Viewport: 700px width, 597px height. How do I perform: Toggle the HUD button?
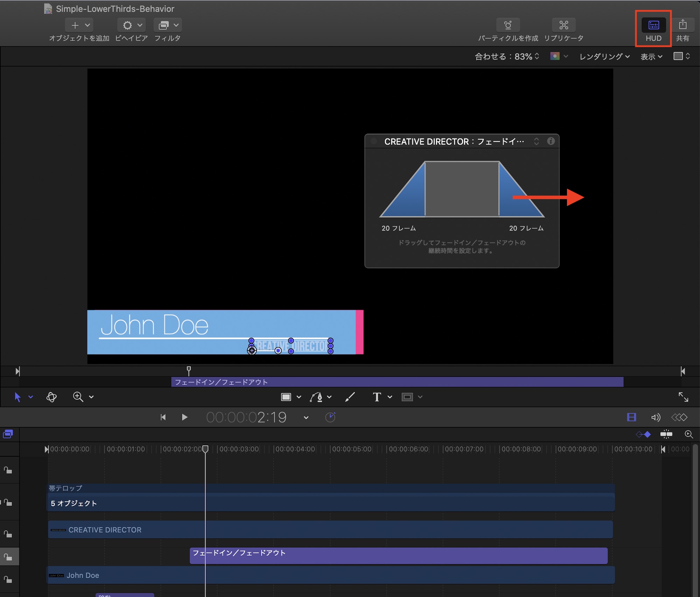(x=653, y=25)
